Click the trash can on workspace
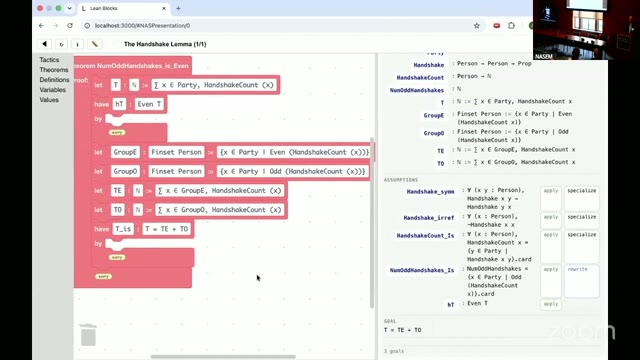 (88, 334)
